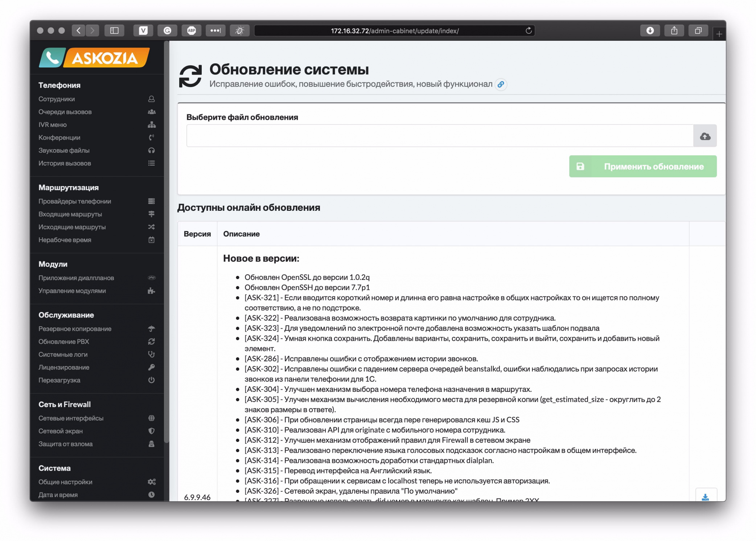The width and height of the screenshot is (756, 541).
Task: Select Провайдеры телефонии menu item
Action: tap(75, 201)
